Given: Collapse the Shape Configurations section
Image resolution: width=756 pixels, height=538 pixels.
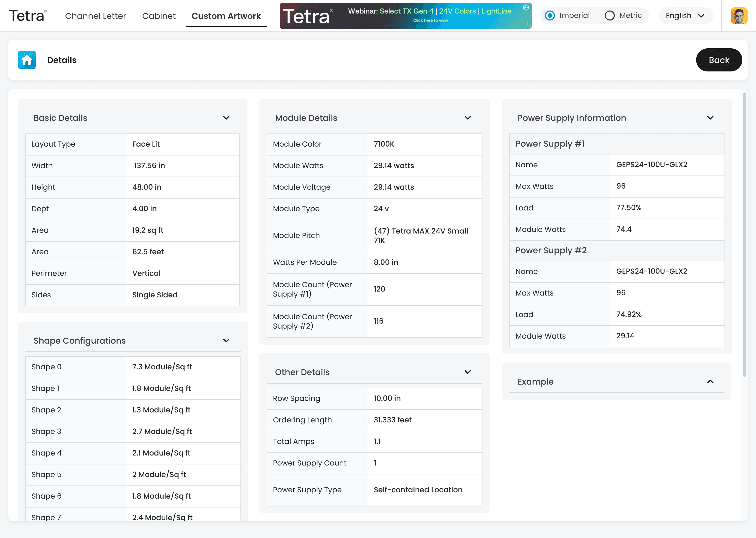Looking at the screenshot, I should pyautogui.click(x=226, y=340).
